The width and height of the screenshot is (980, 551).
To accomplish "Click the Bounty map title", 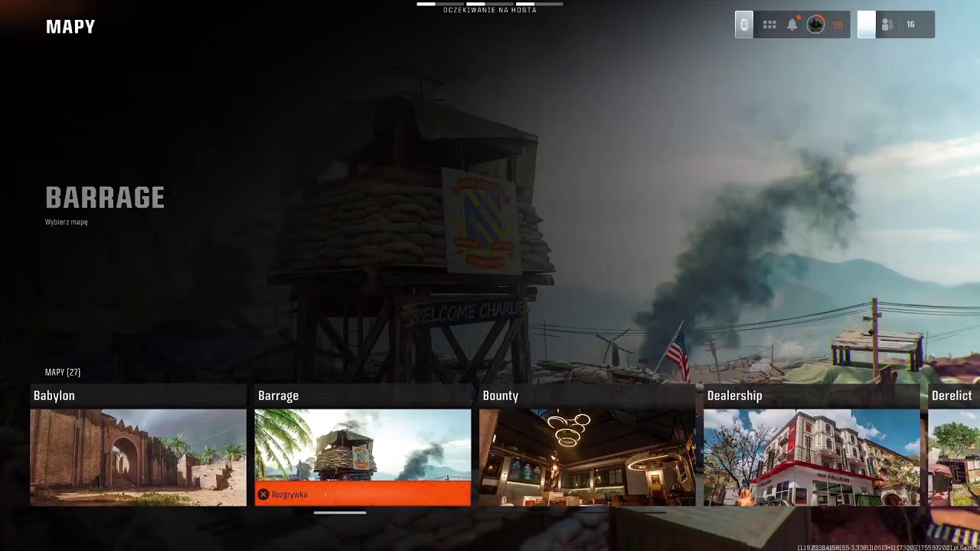I will (501, 396).
